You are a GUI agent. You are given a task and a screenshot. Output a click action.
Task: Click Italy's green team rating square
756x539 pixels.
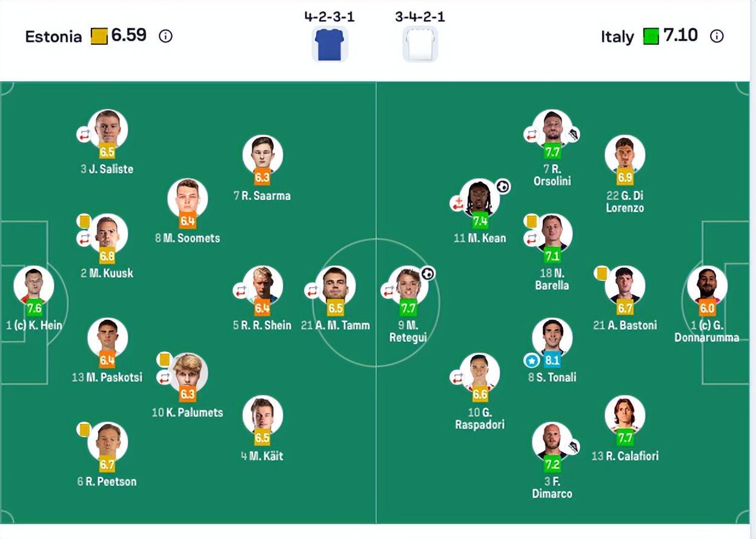[651, 36]
